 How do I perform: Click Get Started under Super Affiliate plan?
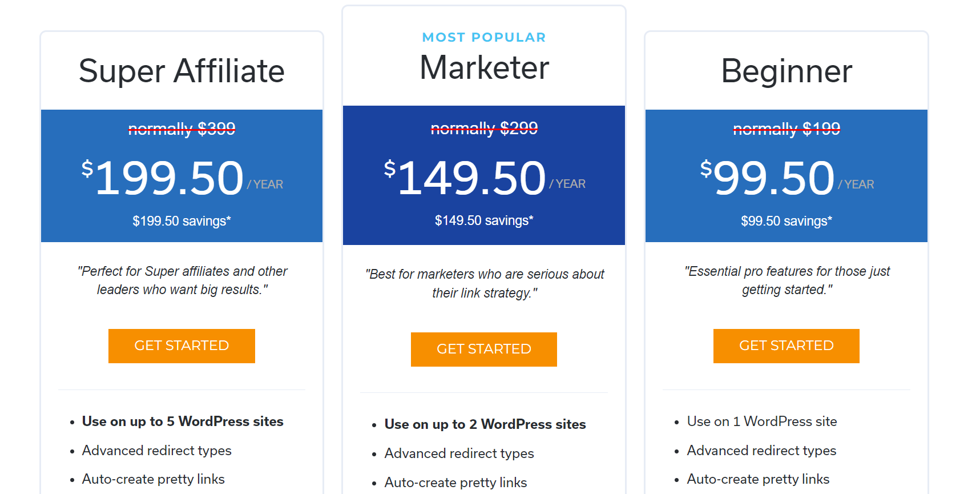(182, 346)
